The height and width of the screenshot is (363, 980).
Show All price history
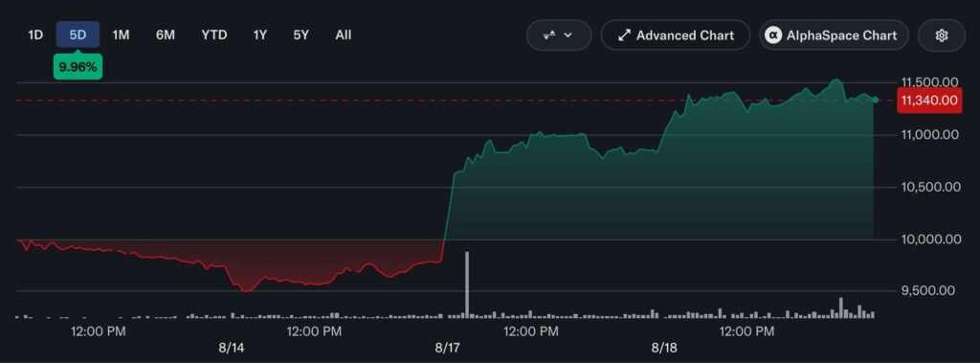point(344,35)
